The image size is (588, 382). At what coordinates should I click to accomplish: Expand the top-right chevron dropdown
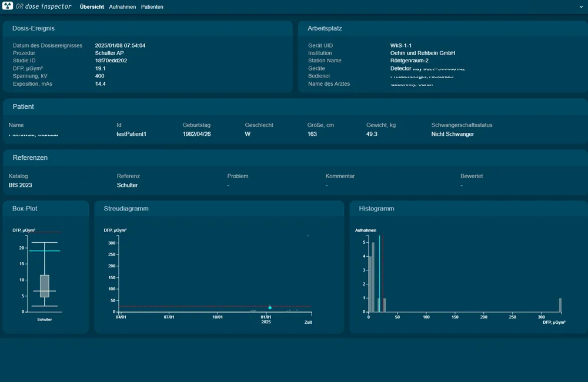[581, 7]
